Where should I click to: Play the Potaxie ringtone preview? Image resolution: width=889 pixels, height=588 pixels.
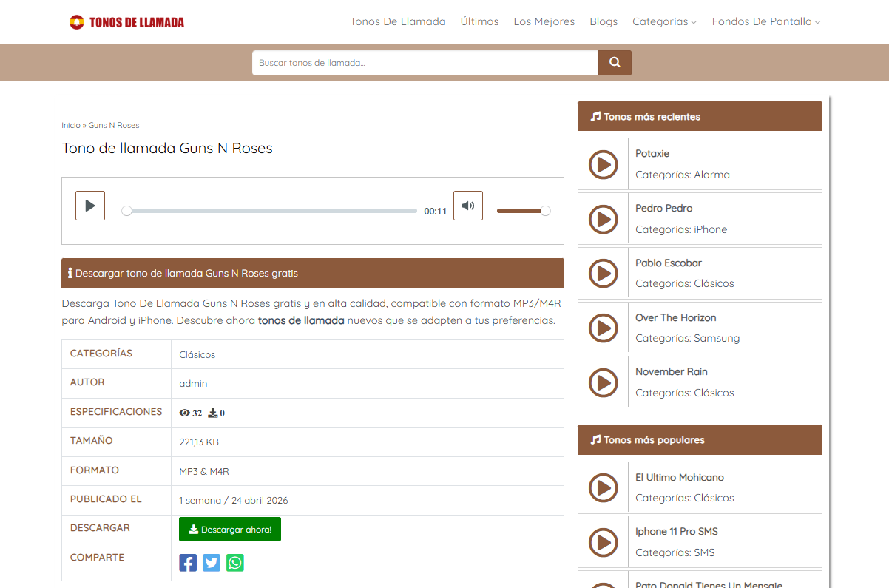click(x=604, y=164)
